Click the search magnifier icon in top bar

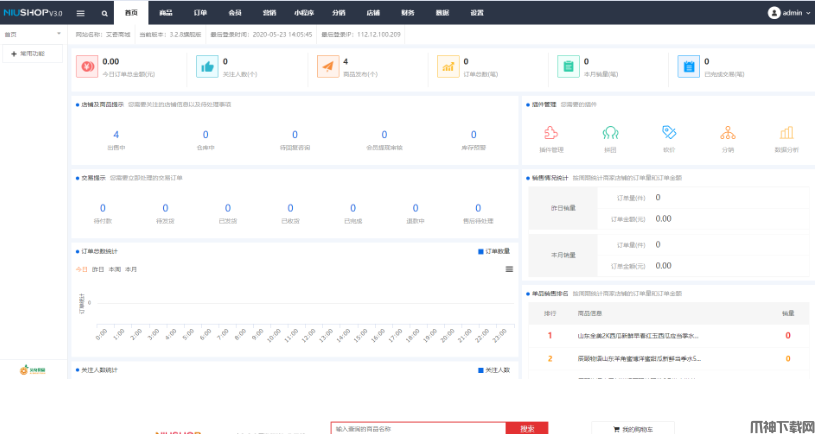click(104, 13)
